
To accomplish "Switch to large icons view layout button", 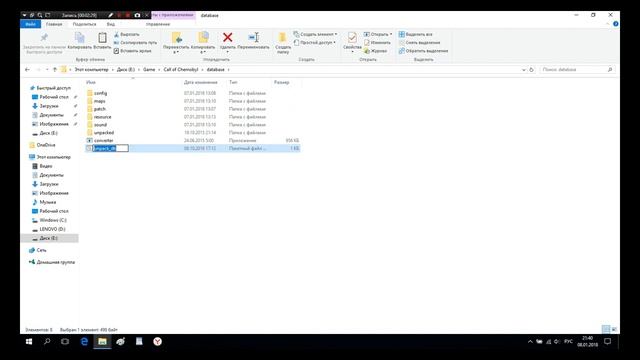I will 614,329.
